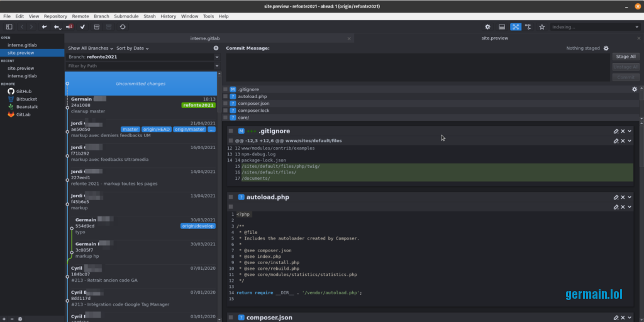This screenshot has width=644, height=322.
Task: Click the star icon in top toolbar
Action: (x=541, y=27)
